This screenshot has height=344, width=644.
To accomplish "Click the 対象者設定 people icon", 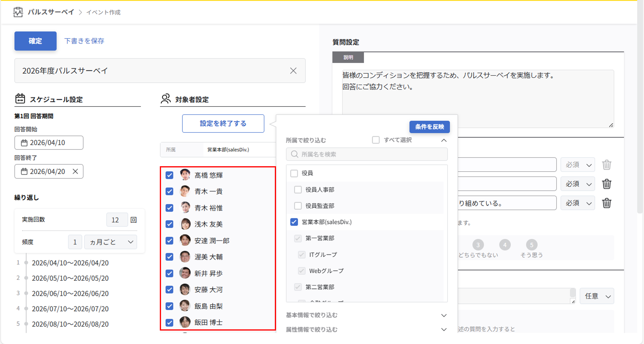I will tap(166, 99).
